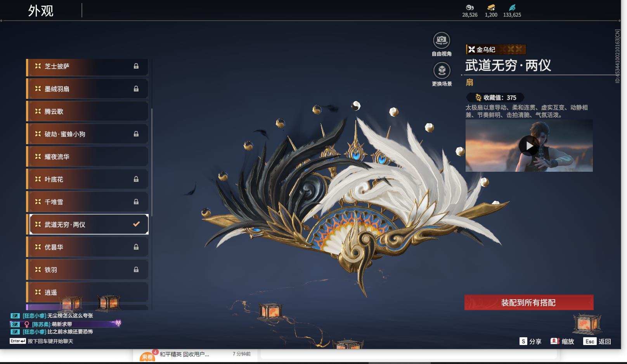627x364 pixels.
Task: Click the 来卷 orange badge icon
Action: (147, 356)
